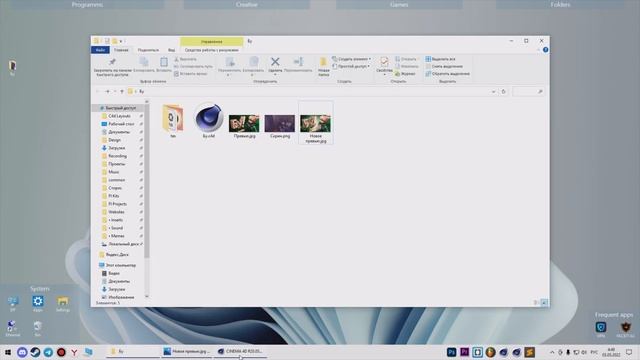Open Steam from the taskbar
The width and height of the screenshot is (640, 360).
point(35,352)
